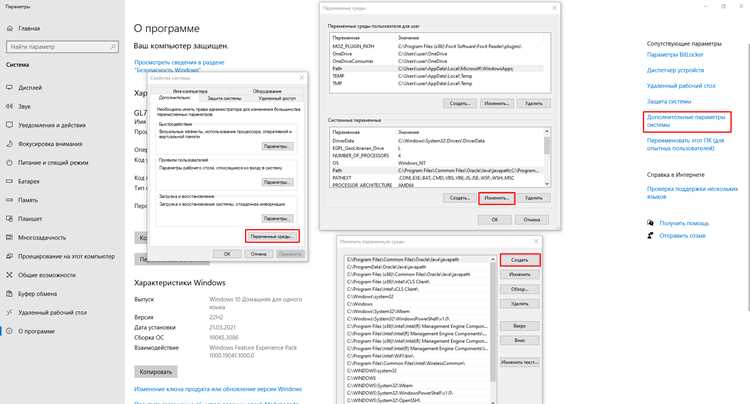The image size is (750, 404).
Task: Open the Звук speaker icon in sidebar
Action: 10,106
